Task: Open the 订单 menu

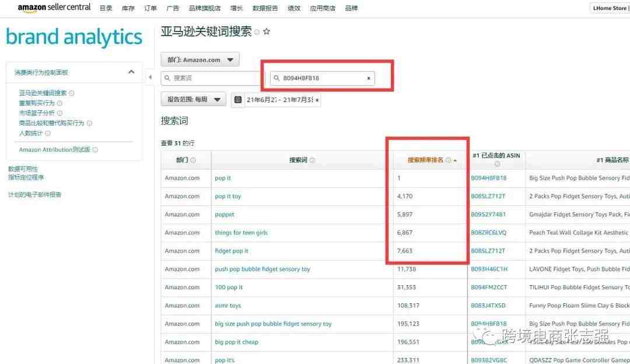Action: point(150,8)
